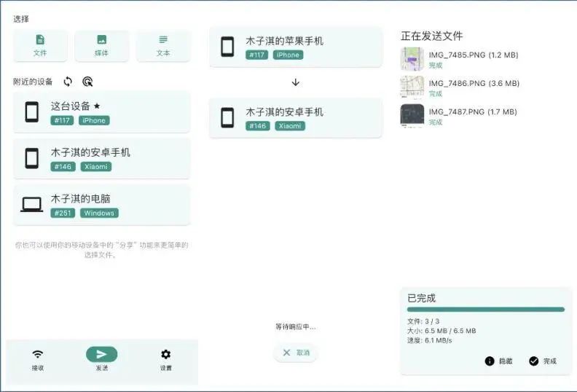Click the 木子淇的安卓手机 receiver card in middle panel
The height and width of the screenshot is (392, 577).
(295, 118)
